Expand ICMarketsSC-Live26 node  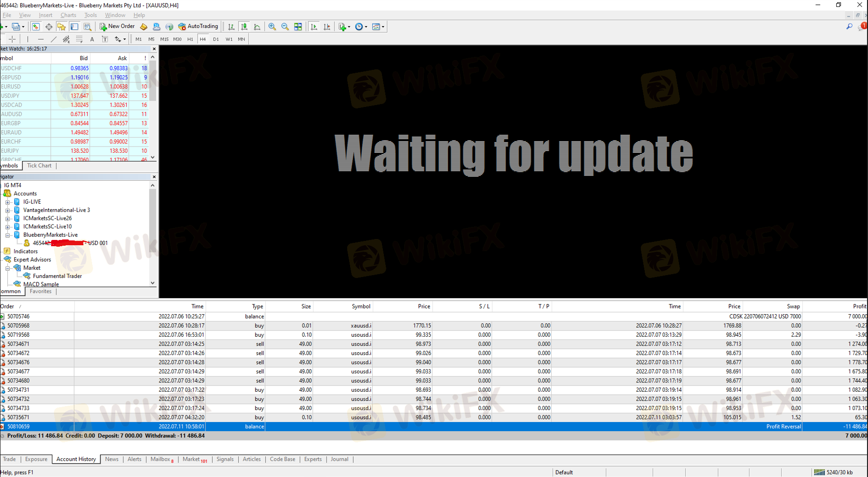pyautogui.click(x=8, y=218)
